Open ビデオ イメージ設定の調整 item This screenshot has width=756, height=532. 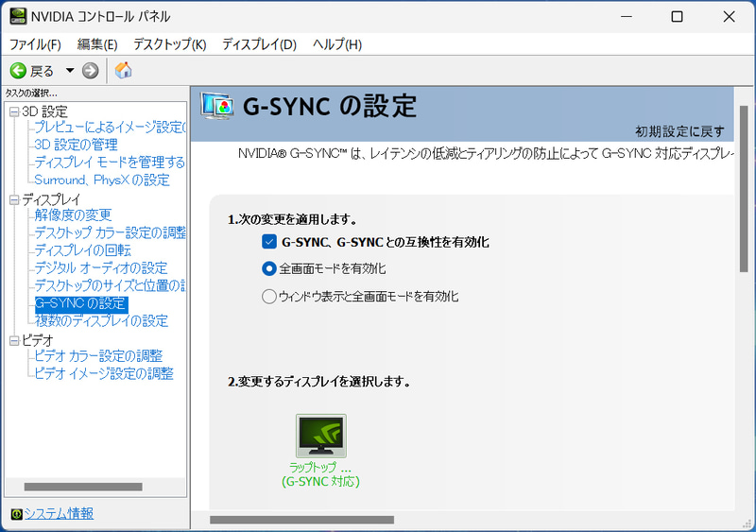[104, 374]
